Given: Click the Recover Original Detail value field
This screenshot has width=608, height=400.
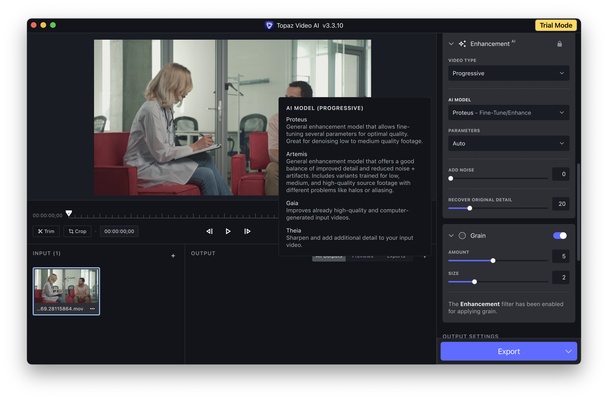Looking at the screenshot, I should pyautogui.click(x=561, y=204).
